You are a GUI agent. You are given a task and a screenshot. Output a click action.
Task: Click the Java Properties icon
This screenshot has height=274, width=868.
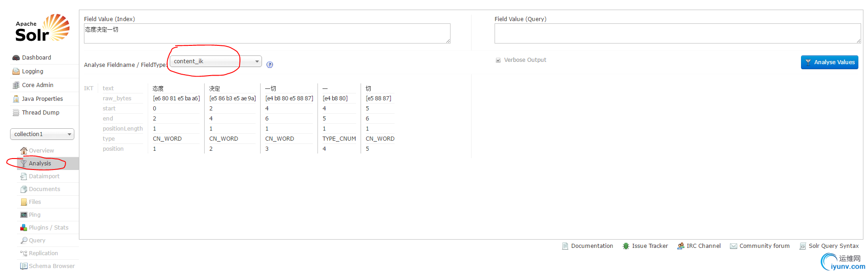tap(16, 99)
